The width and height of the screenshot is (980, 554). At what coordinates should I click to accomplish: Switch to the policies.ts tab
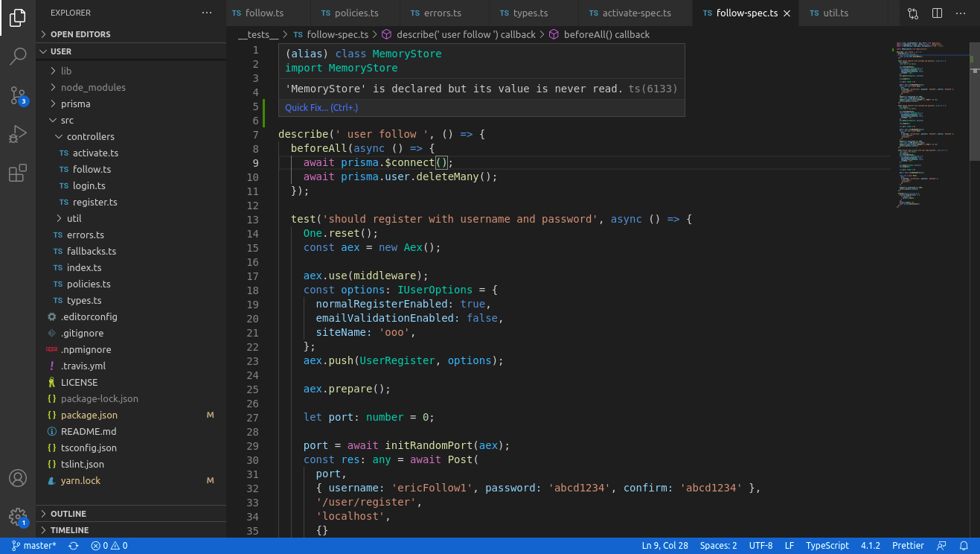(x=355, y=13)
